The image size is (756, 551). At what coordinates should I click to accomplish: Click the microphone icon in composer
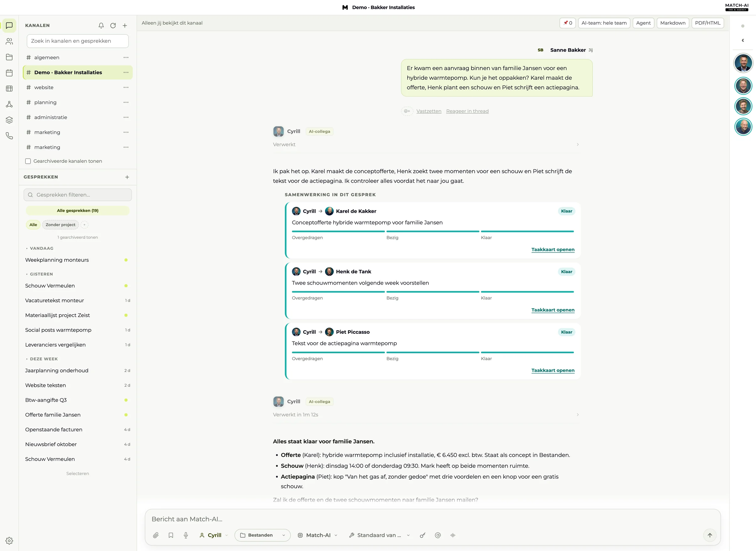point(186,535)
